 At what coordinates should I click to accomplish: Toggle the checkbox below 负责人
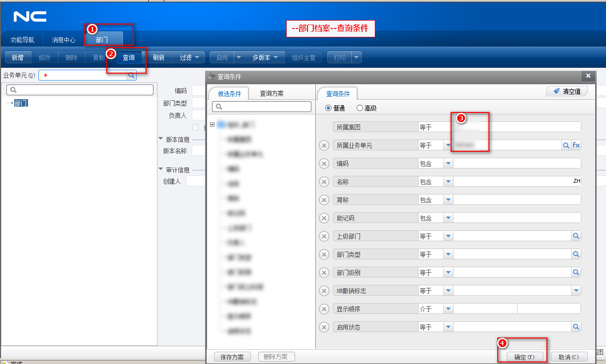click(196, 128)
